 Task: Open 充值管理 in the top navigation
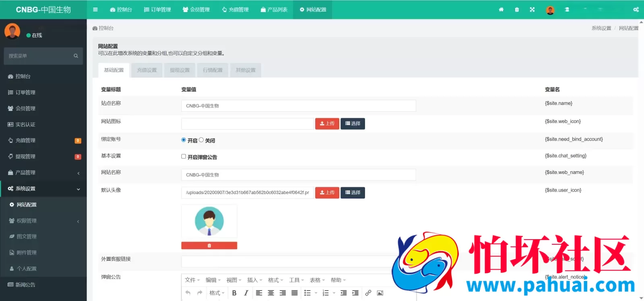point(235,9)
